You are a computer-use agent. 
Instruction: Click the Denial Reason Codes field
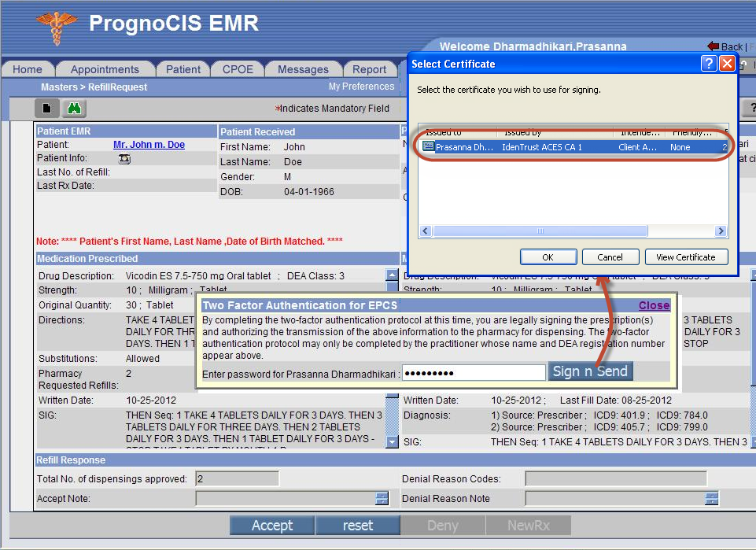[616, 478]
